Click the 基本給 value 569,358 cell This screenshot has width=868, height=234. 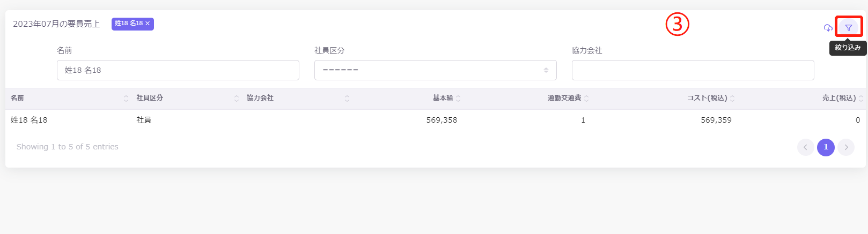pos(442,120)
